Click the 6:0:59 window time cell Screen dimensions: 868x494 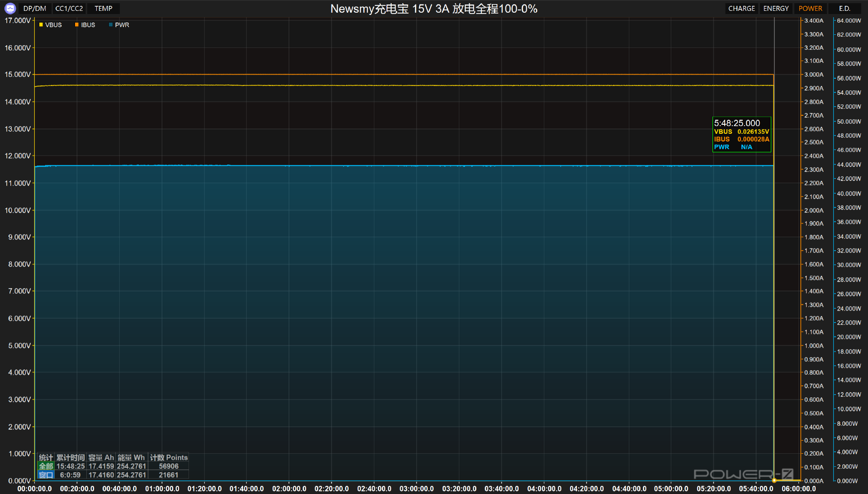pyautogui.click(x=71, y=475)
